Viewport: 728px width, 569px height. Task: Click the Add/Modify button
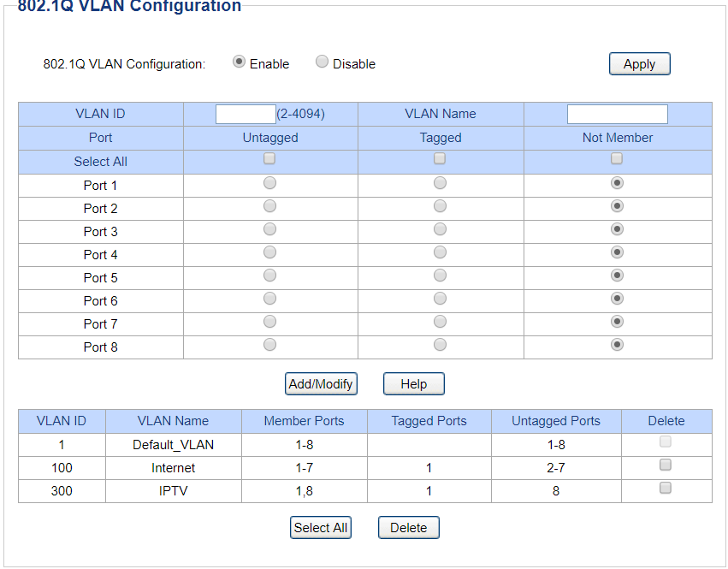click(321, 384)
